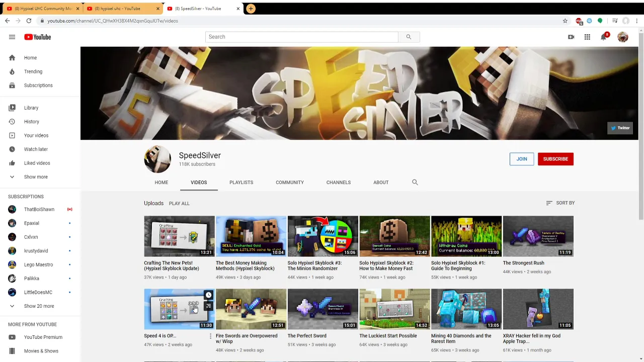Open the Sort by dropdown
The height and width of the screenshot is (362, 644).
pyautogui.click(x=560, y=203)
